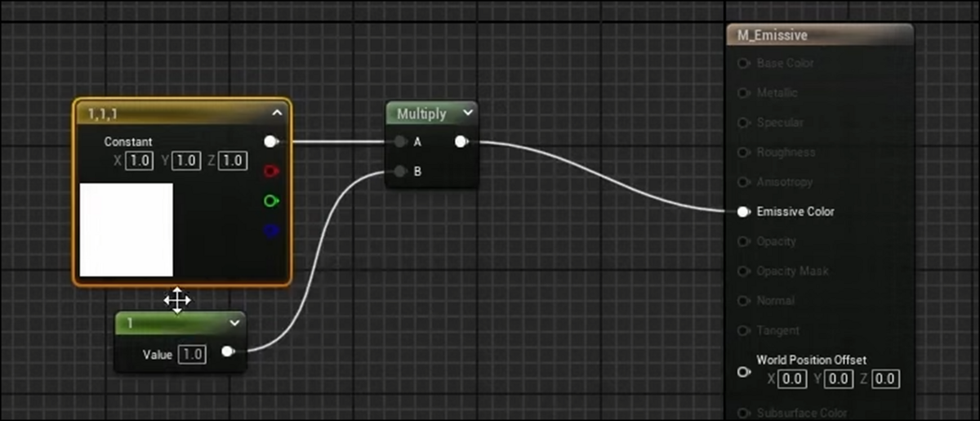Screen dimensions: 980x421
Task: Click the Value node output pin
Action: tap(229, 352)
